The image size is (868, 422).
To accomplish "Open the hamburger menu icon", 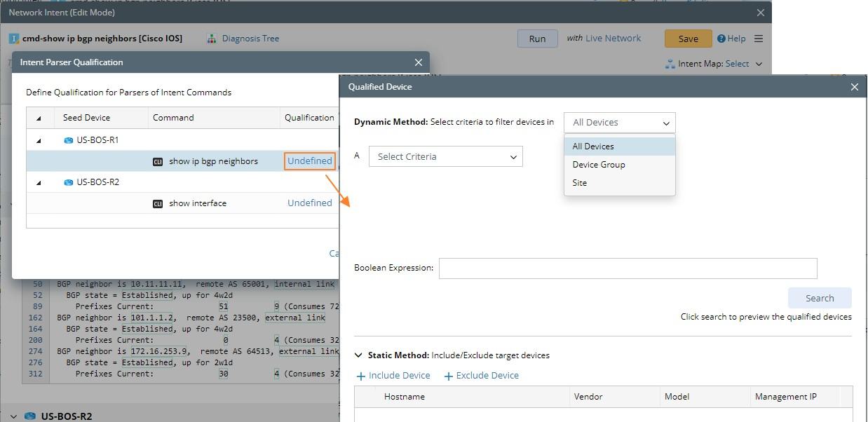I will [x=758, y=39].
